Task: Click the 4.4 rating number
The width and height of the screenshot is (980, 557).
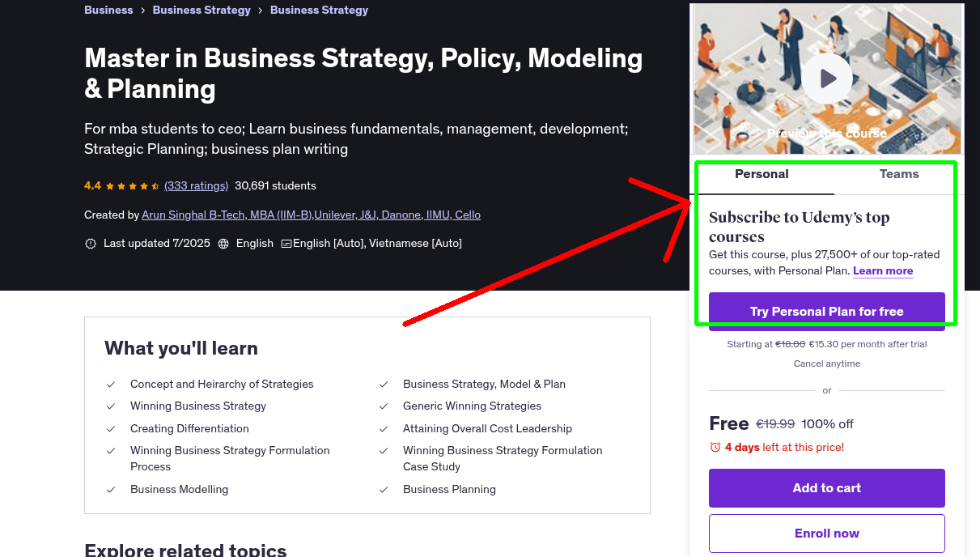Action: pyautogui.click(x=92, y=185)
